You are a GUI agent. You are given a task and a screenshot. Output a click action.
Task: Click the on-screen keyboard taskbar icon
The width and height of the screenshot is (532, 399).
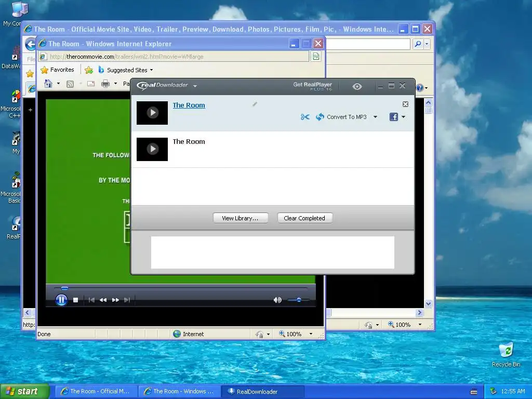(x=474, y=392)
